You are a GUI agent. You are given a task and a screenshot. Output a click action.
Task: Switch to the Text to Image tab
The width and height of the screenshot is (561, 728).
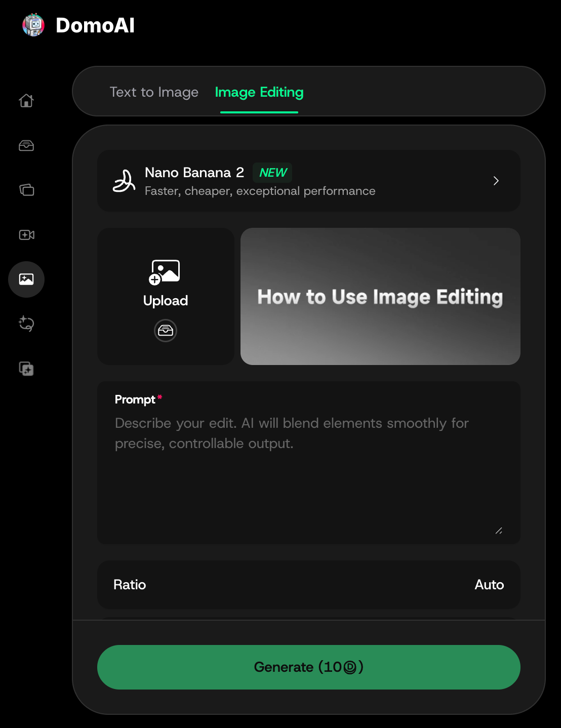(154, 92)
